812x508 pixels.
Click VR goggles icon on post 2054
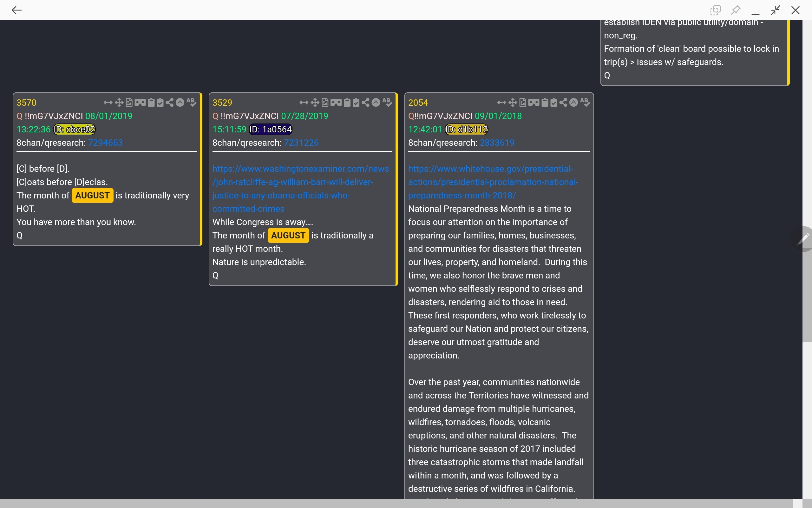pyautogui.click(x=534, y=103)
